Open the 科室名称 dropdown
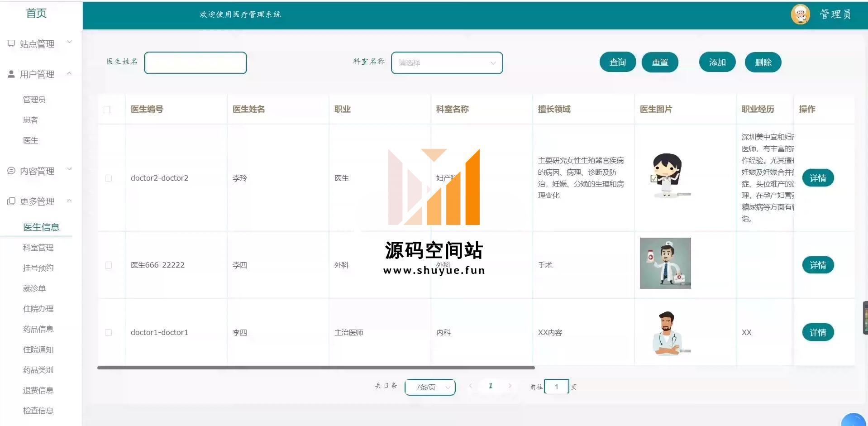 [x=447, y=63]
